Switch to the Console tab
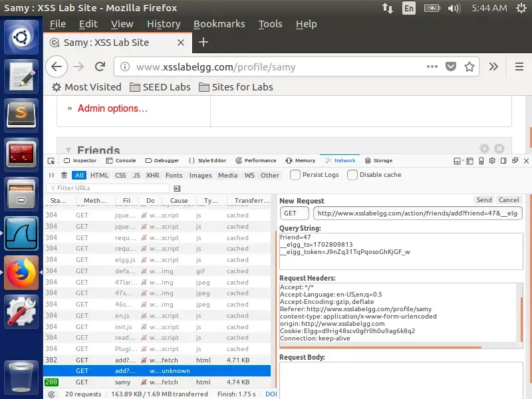 coord(121,160)
